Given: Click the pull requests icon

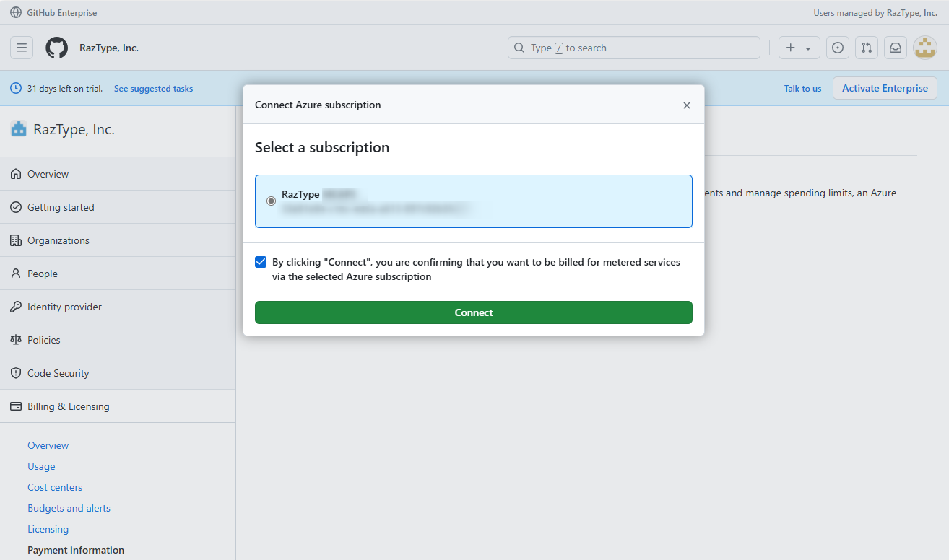Looking at the screenshot, I should click(866, 47).
